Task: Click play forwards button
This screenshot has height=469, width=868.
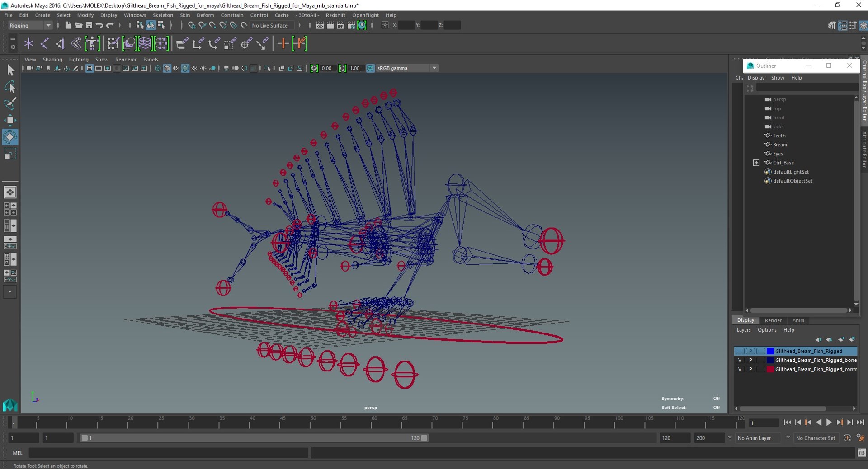Action: point(829,422)
